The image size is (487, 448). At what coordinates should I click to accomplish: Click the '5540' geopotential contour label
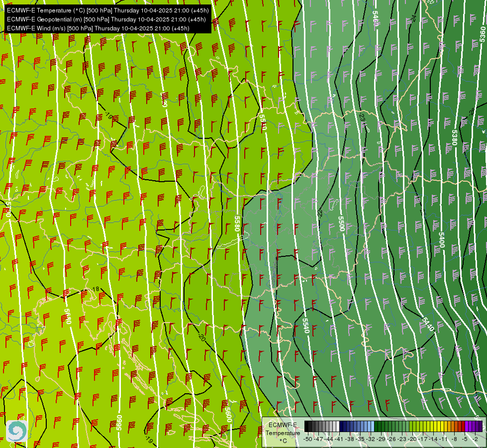coord(305,326)
